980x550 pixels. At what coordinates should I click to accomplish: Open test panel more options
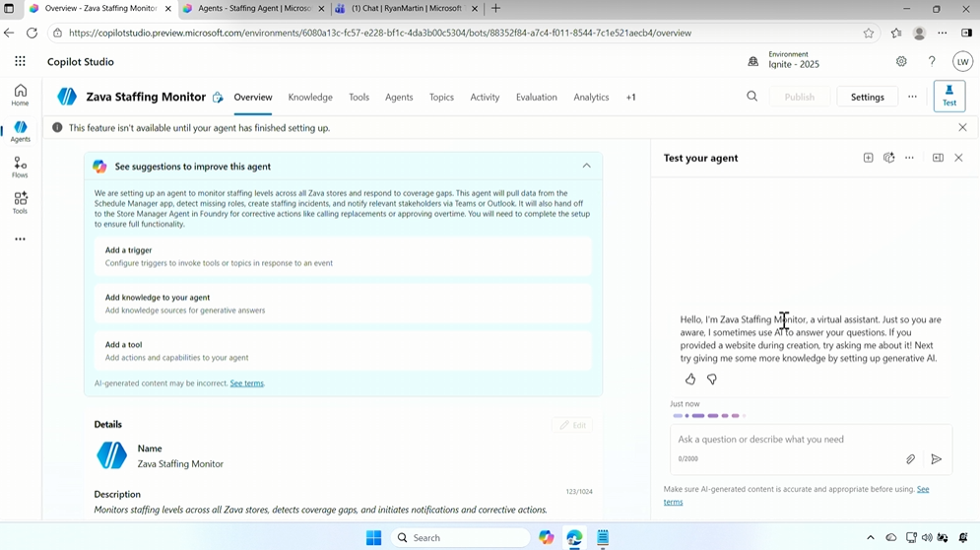tap(909, 158)
